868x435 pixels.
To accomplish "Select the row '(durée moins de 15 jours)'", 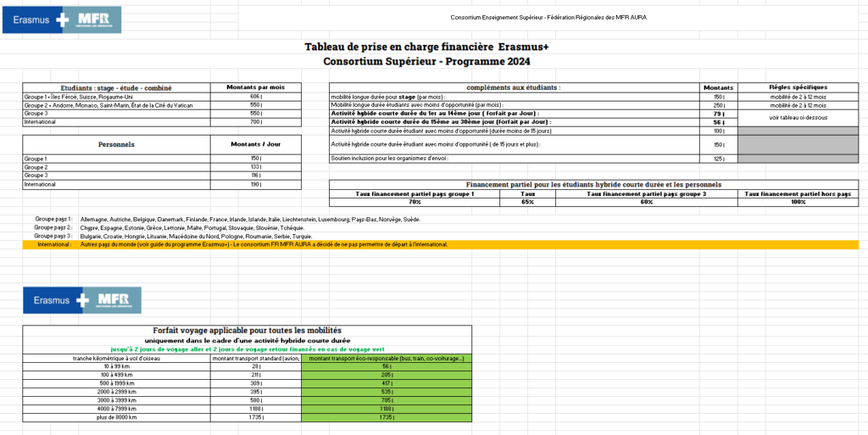I will 514,131.
